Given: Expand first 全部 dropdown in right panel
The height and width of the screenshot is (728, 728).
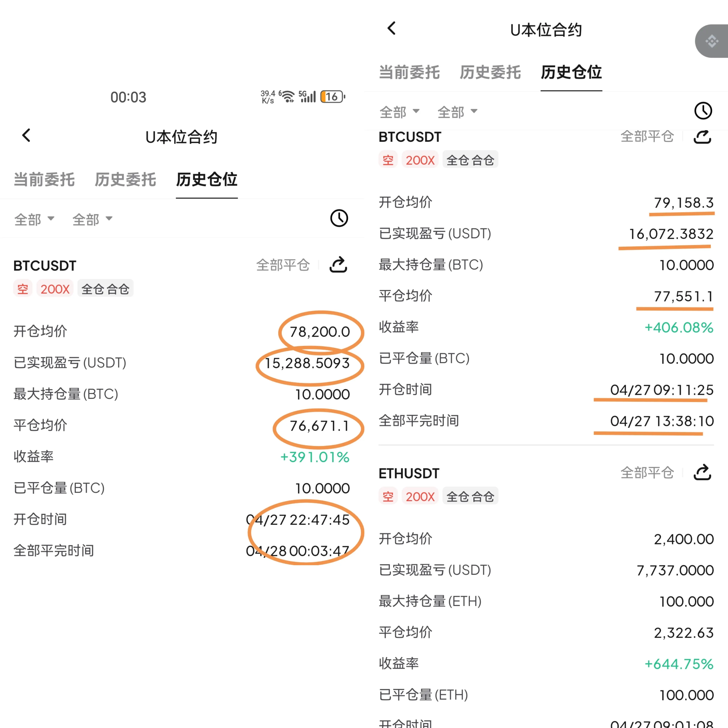Looking at the screenshot, I should (399, 112).
